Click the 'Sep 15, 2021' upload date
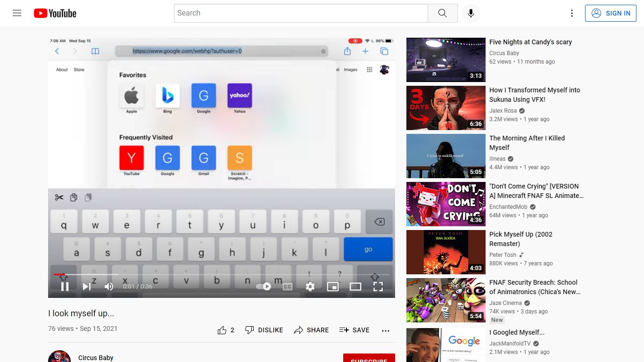Screen dimensions: 644x362 click(x=99, y=329)
